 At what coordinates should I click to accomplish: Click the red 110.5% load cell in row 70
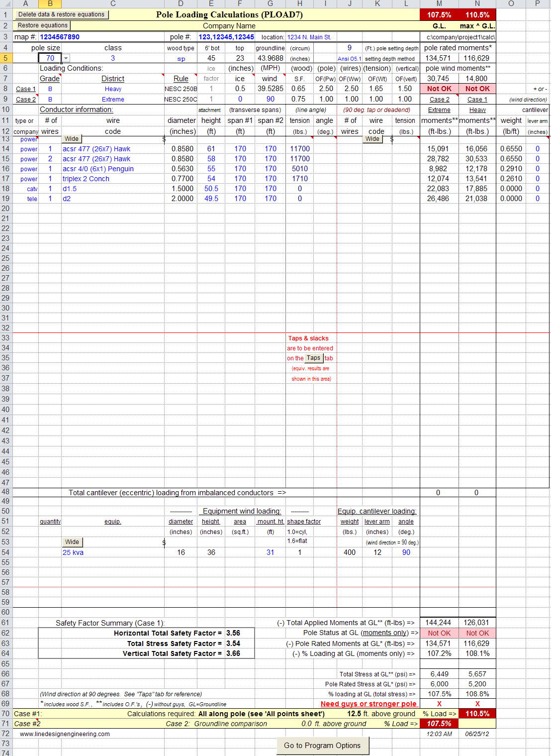coord(477,714)
